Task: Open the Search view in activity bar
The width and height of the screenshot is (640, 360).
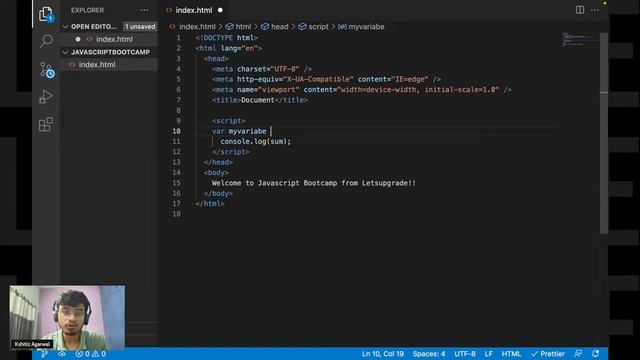Action: [46, 41]
